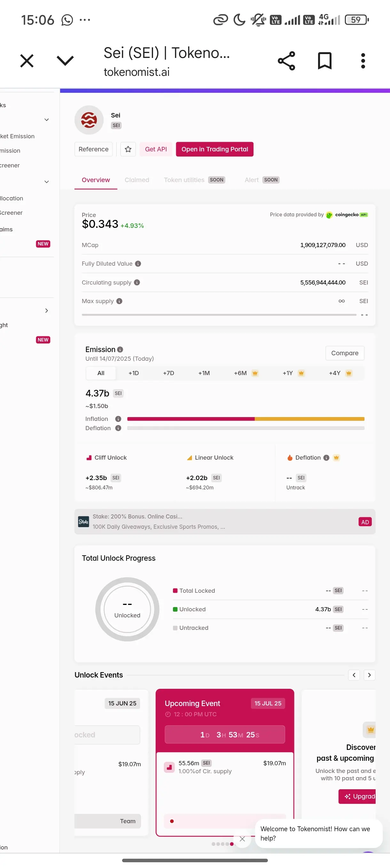Click the coingecko price provider link

[347, 215]
